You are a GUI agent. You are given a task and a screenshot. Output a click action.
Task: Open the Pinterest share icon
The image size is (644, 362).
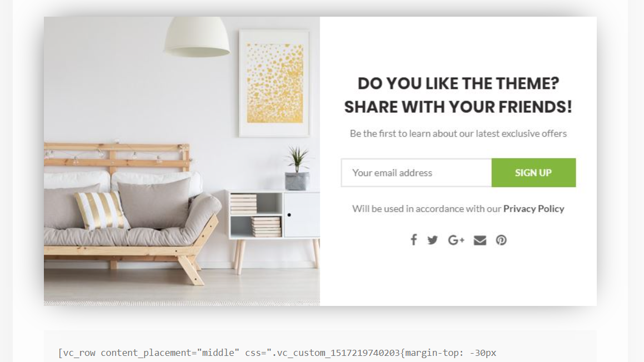(x=501, y=240)
